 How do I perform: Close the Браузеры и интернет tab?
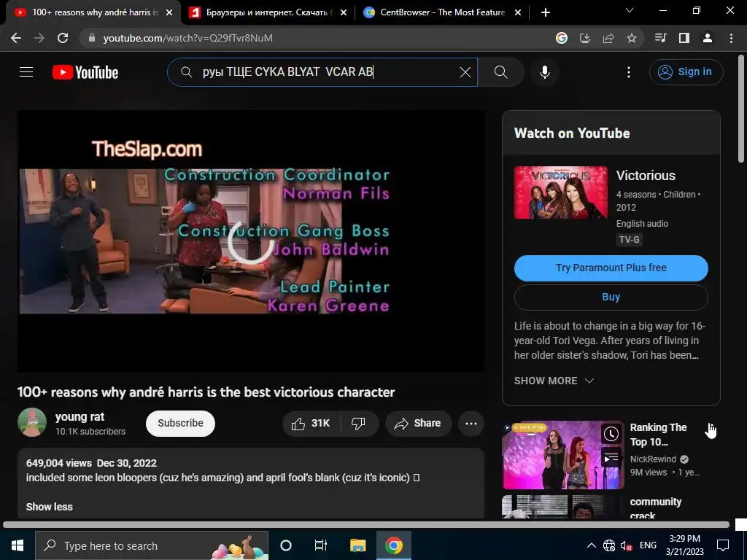[344, 13]
